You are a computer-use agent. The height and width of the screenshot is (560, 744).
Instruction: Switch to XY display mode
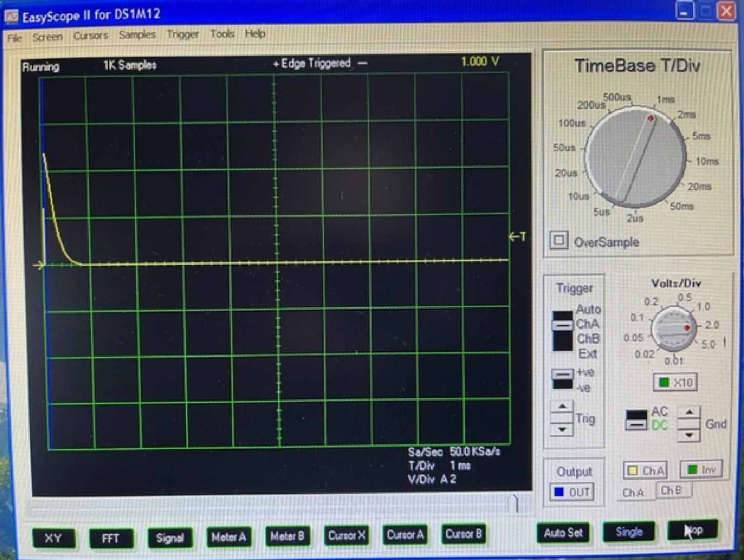(x=53, y=538)
